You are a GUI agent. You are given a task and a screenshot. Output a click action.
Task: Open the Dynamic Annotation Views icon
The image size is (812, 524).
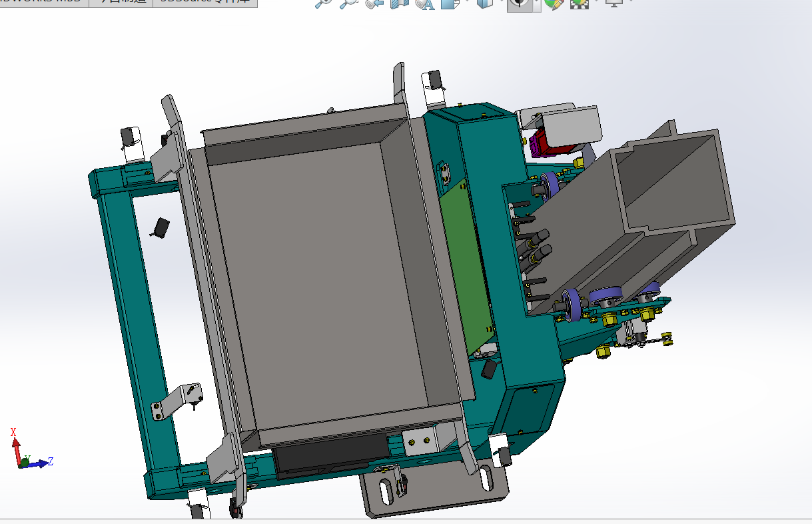(424, 3)
